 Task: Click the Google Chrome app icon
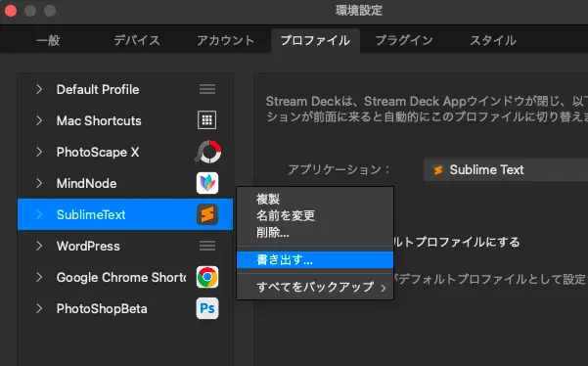[207, 277]
